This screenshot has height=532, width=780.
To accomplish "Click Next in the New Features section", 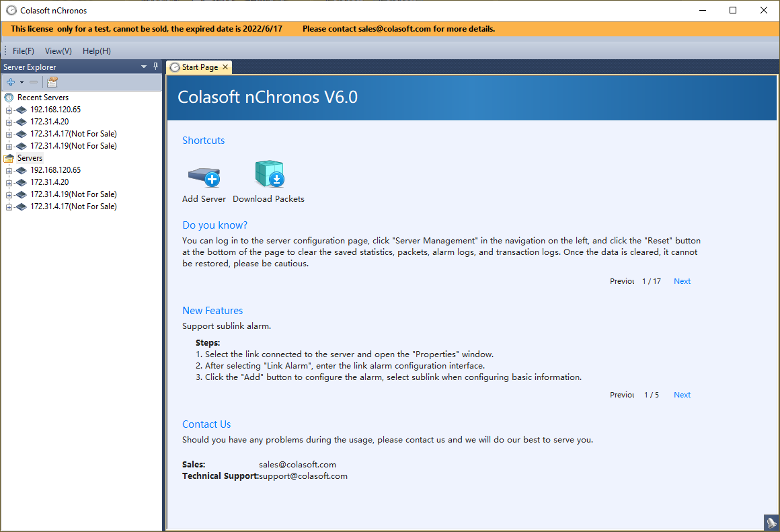I will (x=682, y=395).
